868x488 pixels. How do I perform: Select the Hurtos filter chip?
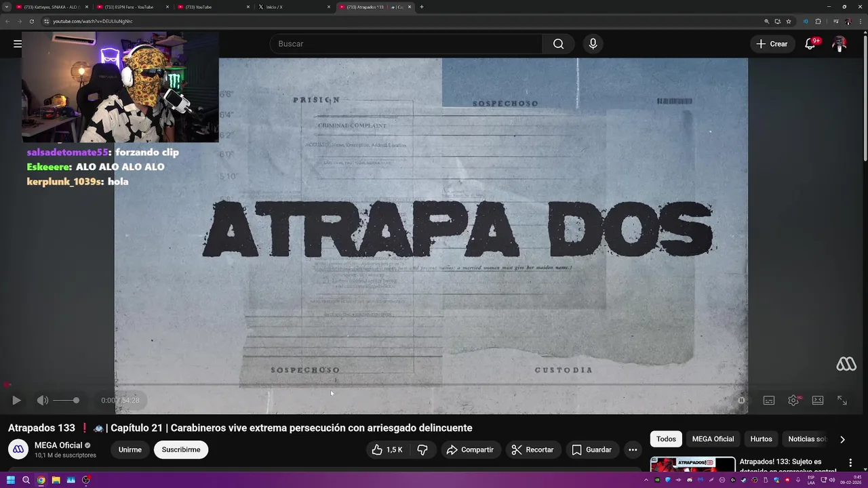761,439
